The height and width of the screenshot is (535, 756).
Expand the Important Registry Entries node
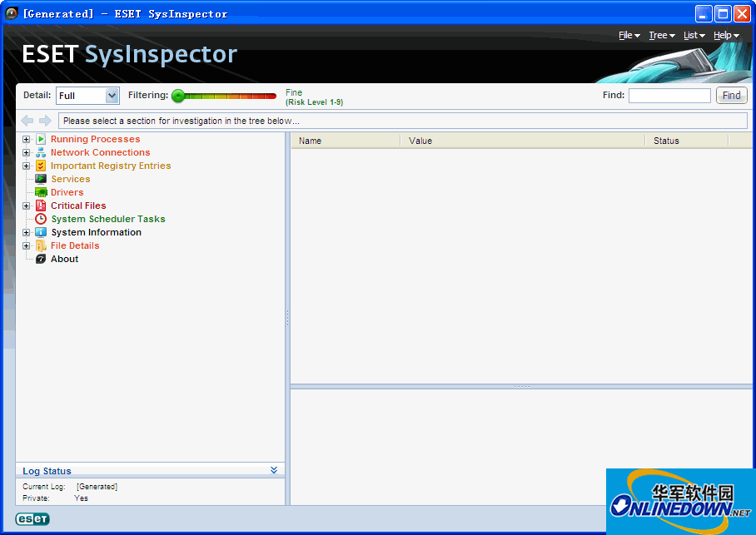tap(26, 166)
